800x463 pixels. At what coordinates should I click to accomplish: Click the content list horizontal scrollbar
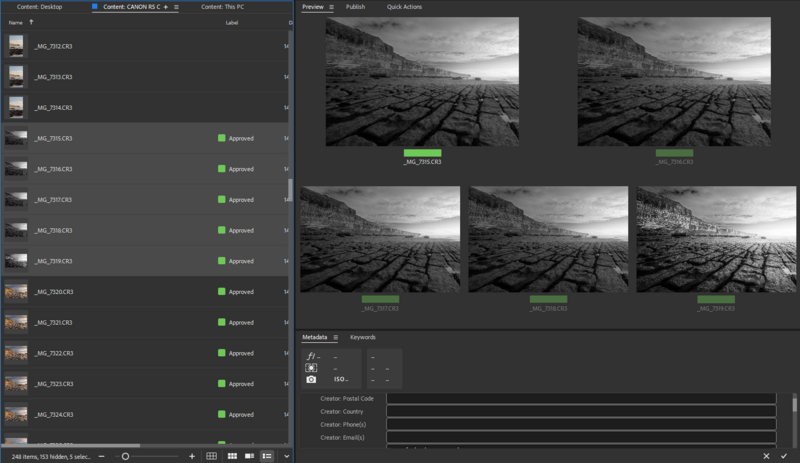(x=71, y=446)
